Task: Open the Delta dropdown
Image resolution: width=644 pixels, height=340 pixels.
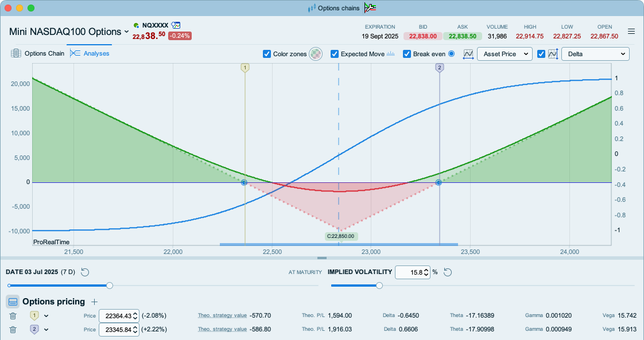Action: click(595, 54)
